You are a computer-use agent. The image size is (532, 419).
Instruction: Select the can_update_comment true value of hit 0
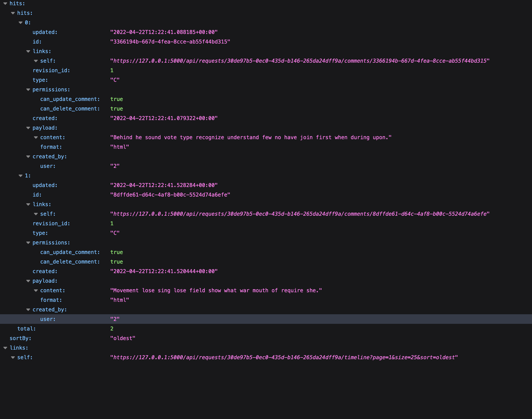[116, 99]
